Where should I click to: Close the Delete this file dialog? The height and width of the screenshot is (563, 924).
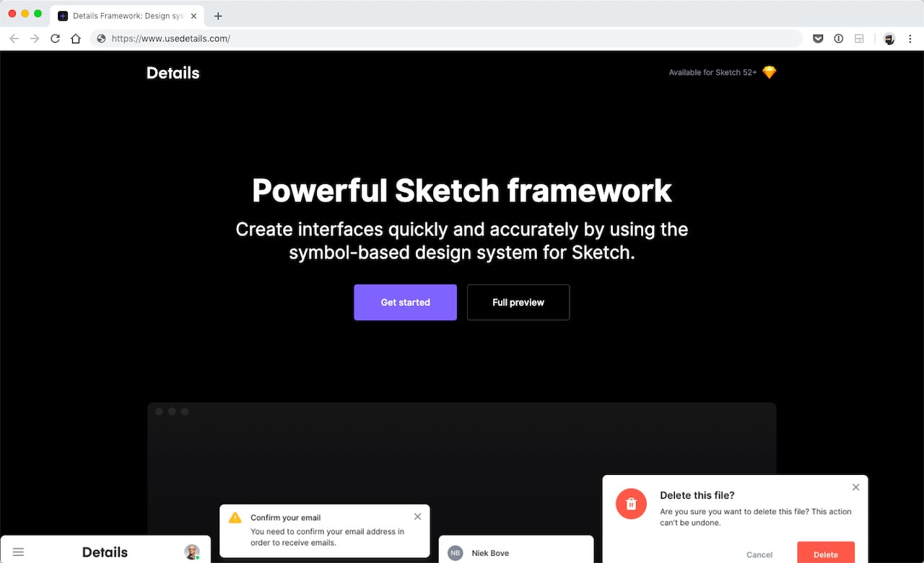[855, 487]
